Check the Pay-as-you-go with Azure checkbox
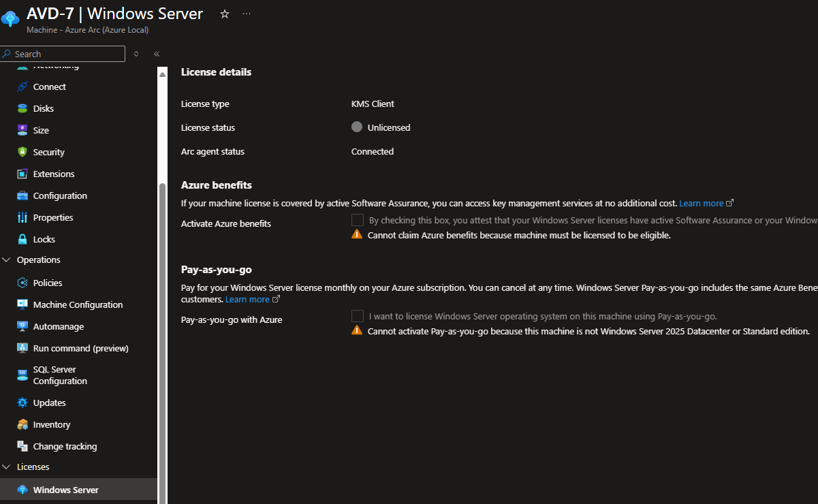818x504 pixels. [x=358, y=316]
